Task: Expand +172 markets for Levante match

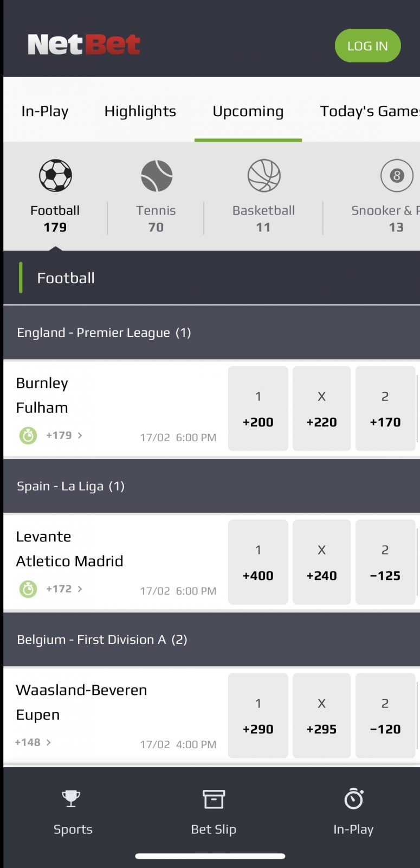Action: (64, 589)
